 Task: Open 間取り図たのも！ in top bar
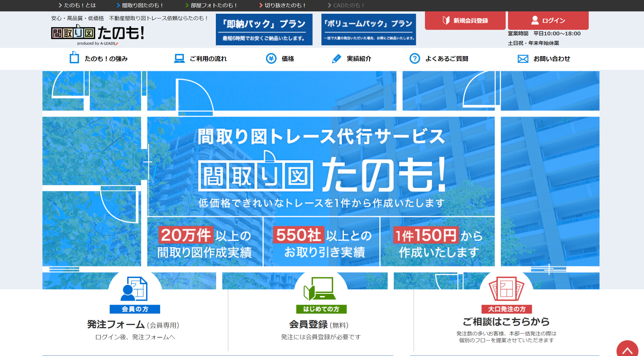point(140,5)
